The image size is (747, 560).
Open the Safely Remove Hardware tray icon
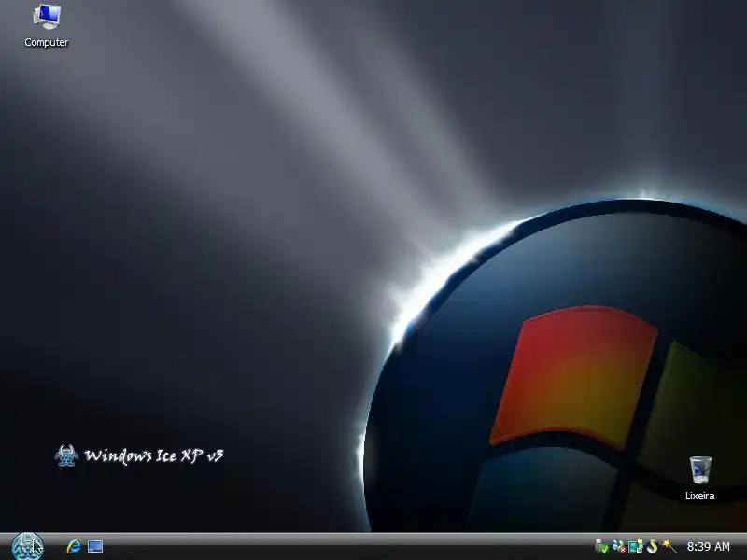tap(602, 546)
